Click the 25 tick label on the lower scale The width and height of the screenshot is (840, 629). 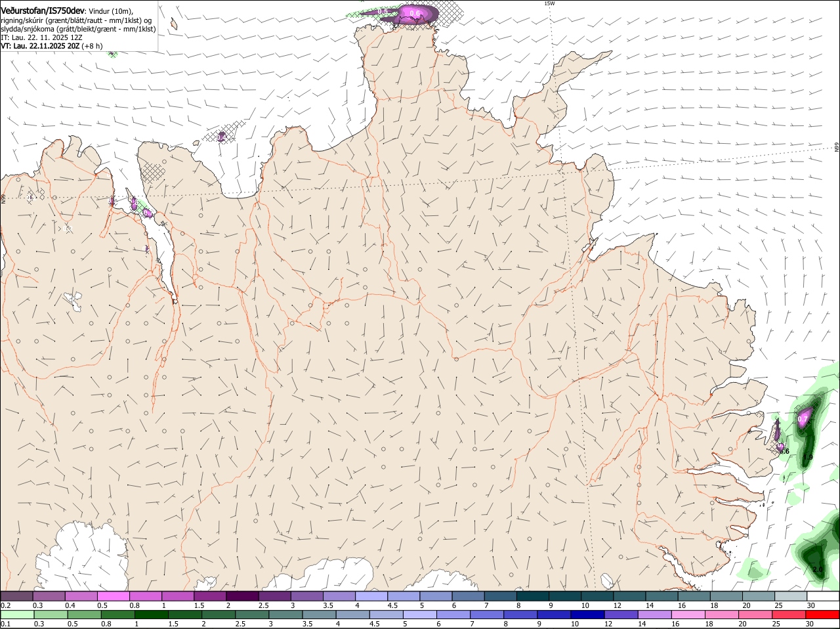(x=776, y=624)
